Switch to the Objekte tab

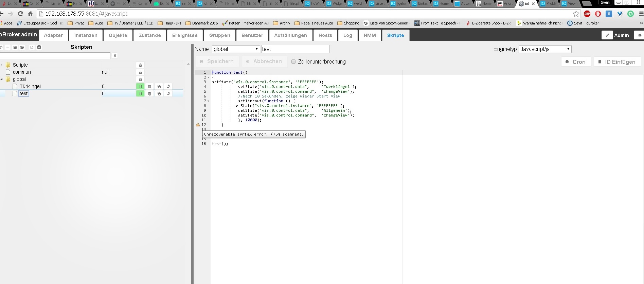[x=118, y=35]
